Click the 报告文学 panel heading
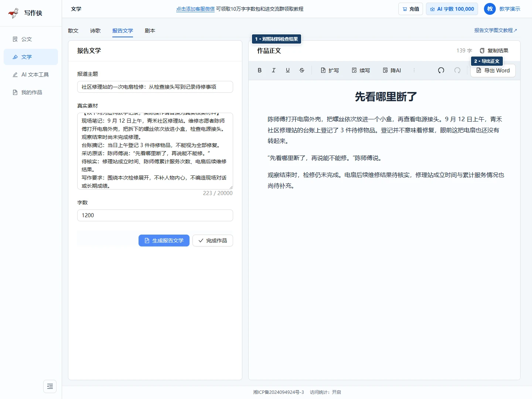Screen dimensions: 532x399 point(89,51)
